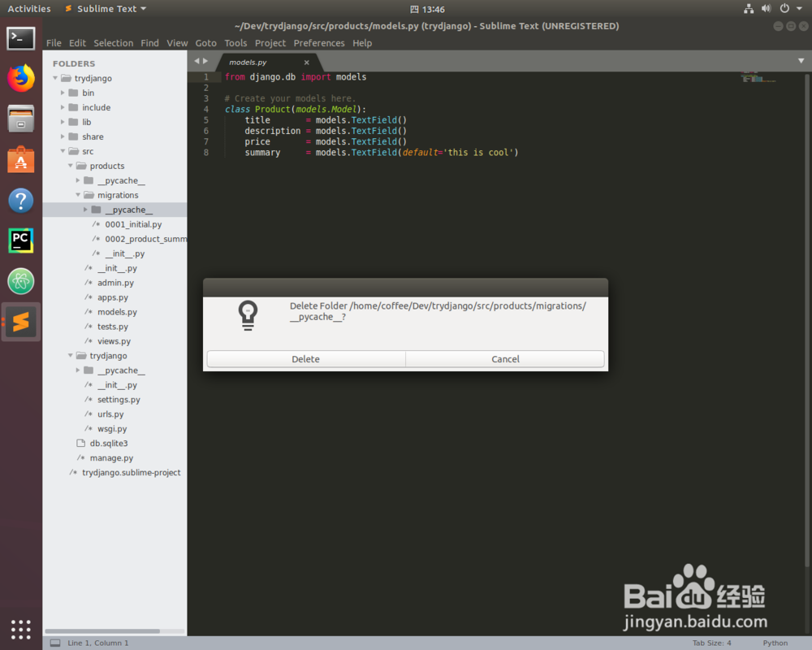Show Applications grid in the dock

tap(21, 629)
